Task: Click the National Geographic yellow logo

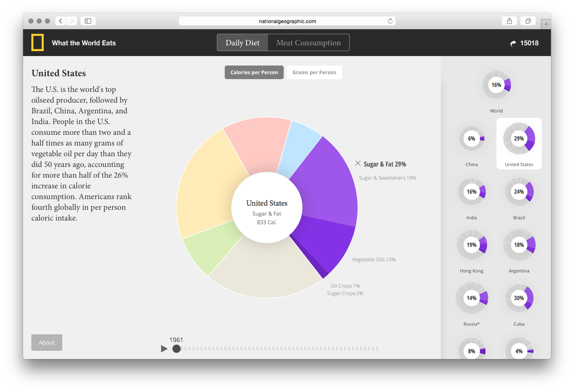Action: [x=38, y=43]
